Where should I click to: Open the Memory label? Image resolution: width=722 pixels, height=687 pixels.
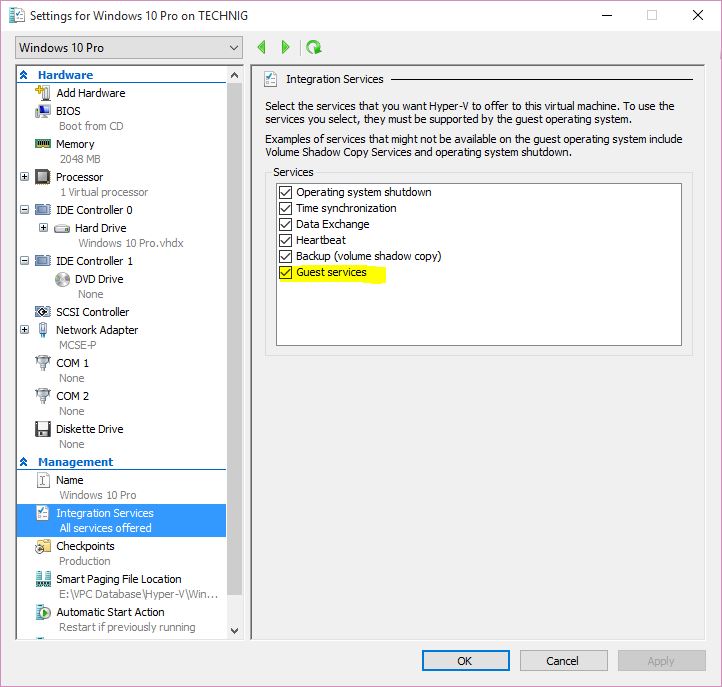click(75, 144)
